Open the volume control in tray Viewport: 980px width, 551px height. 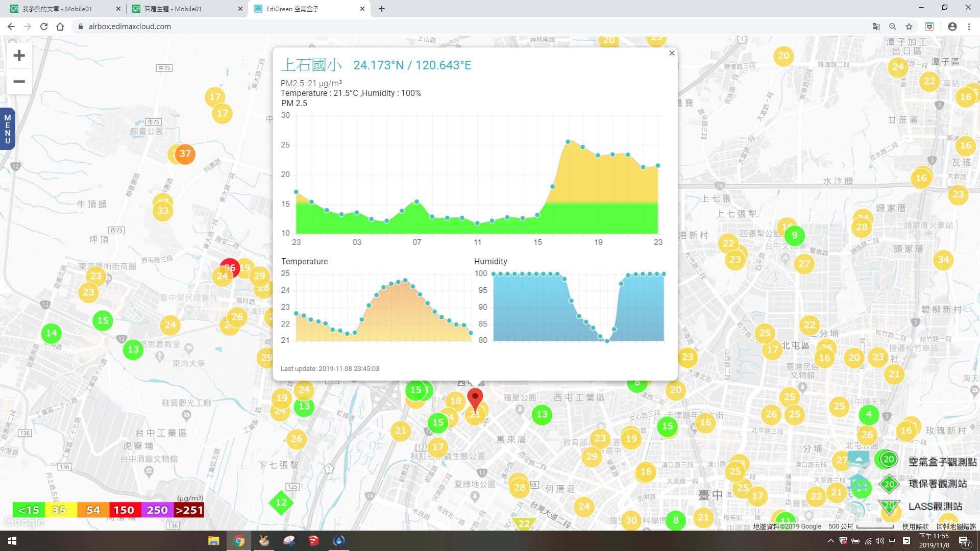(879, 541)
